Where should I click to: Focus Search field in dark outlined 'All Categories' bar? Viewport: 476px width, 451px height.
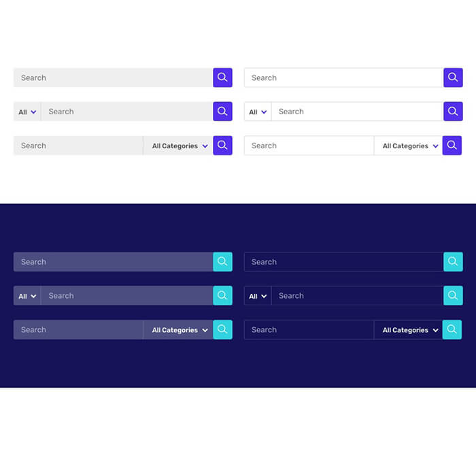309,330
